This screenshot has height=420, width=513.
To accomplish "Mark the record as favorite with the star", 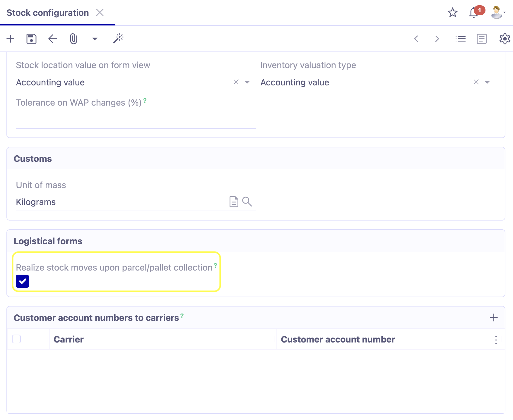I will (x=452, y=13).
